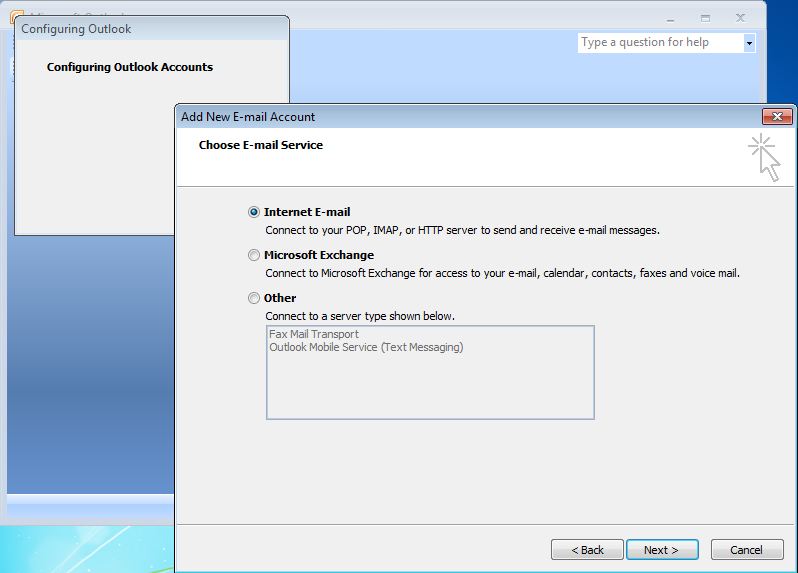Click the Internet E-mail label text

tap(307, 212)
